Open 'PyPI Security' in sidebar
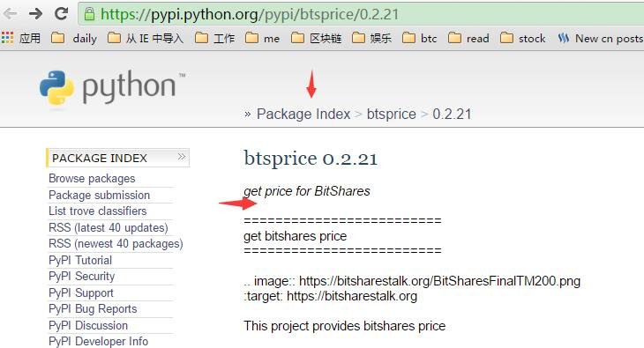 tap(82, 276)
